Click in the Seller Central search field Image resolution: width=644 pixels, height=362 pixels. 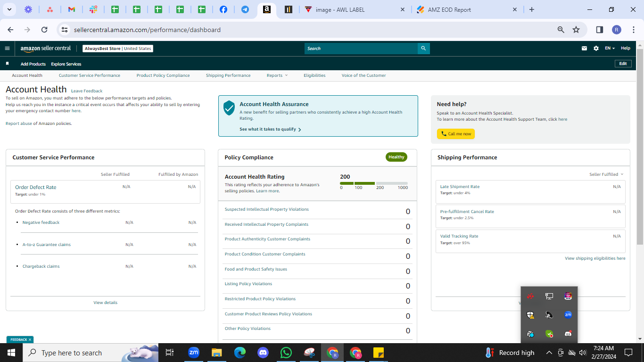coord(361,48)
